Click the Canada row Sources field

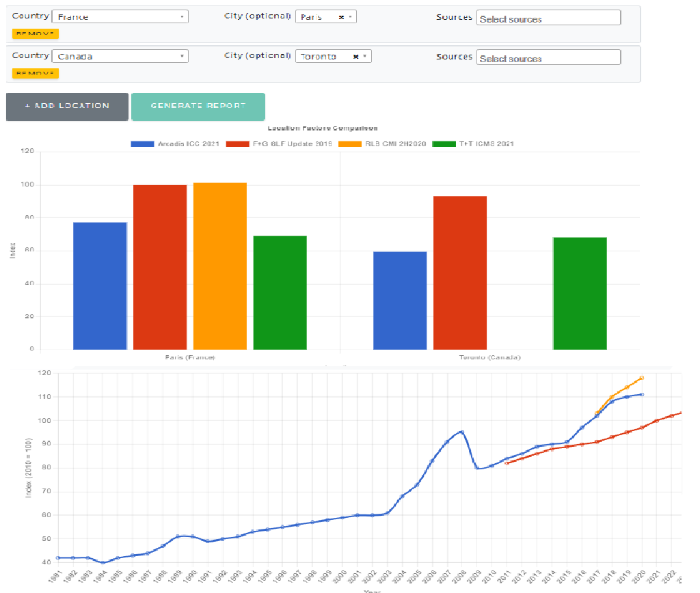(548, 58)
